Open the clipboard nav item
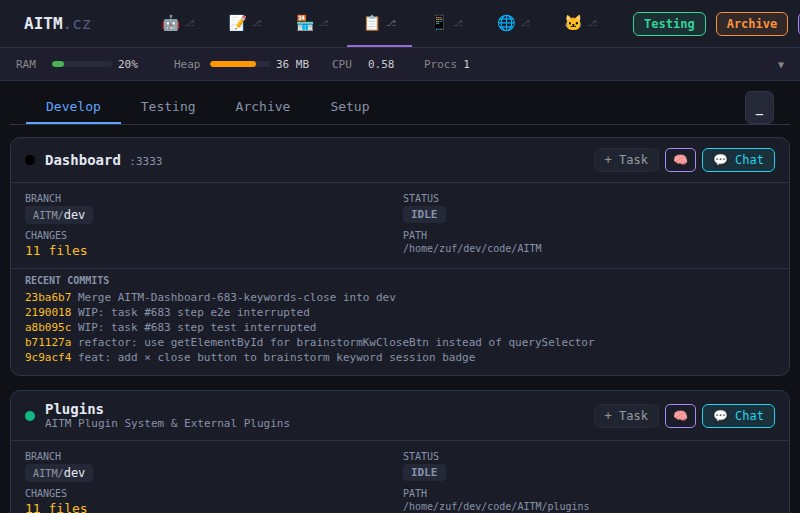The image size is (800, 513). coord(372,23)
